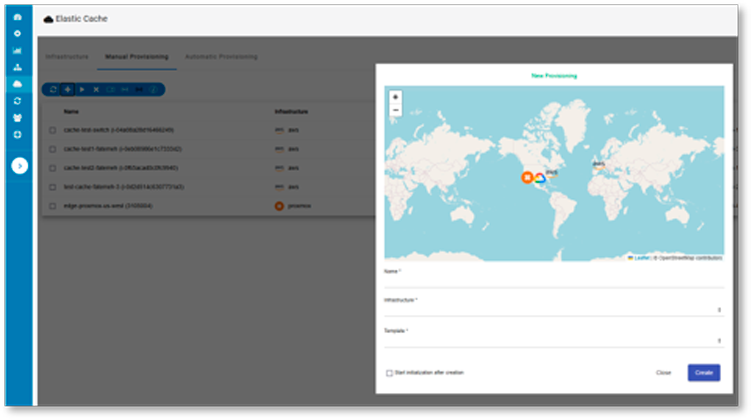
Task: Click the edge.proxmox row name text
Action: (x=108, y=206)
